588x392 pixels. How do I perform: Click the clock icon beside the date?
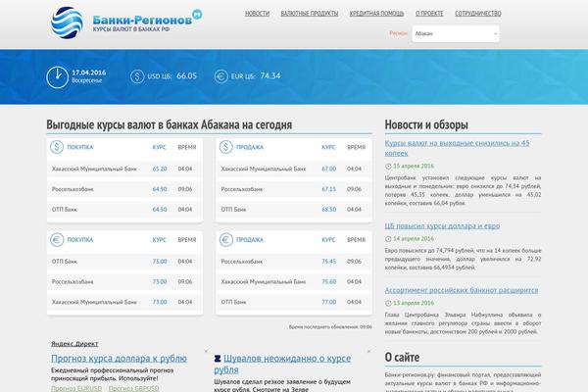(x=58, y=76)
